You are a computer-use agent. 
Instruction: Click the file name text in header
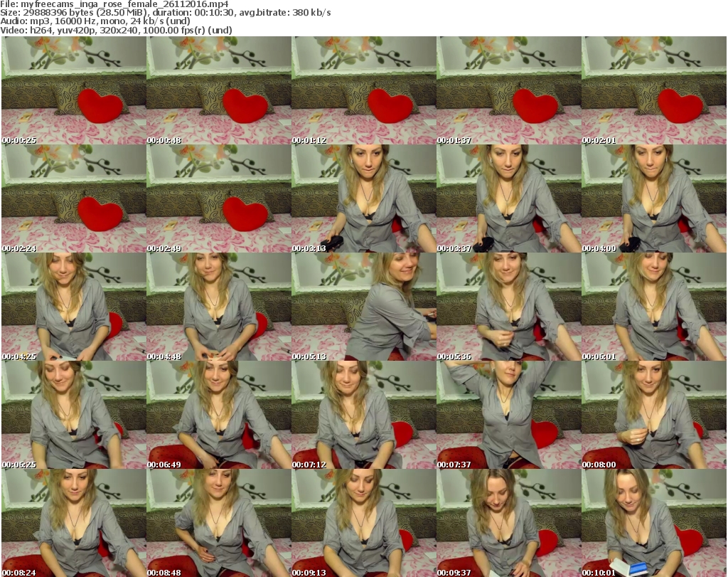point(114,4)
